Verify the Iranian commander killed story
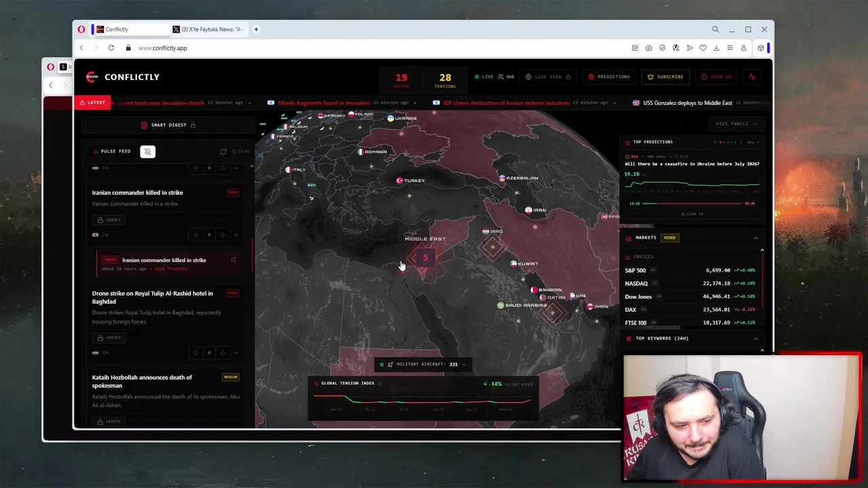 coord(108,220)
